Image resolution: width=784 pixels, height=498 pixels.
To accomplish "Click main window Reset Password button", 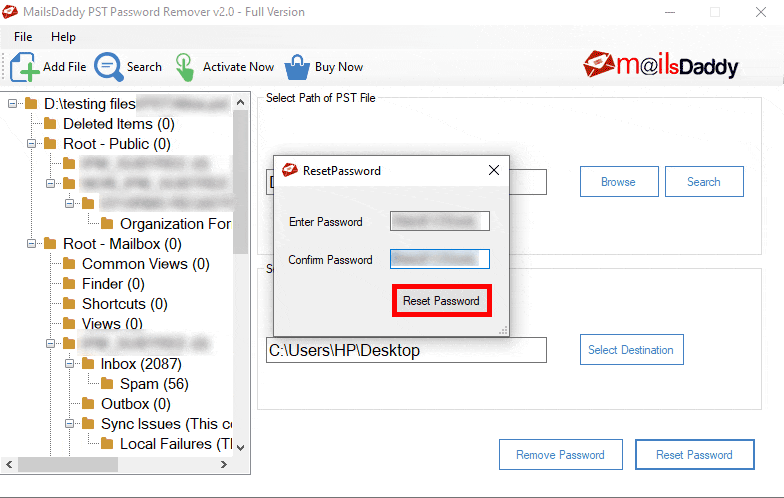I will coord(694,454).
